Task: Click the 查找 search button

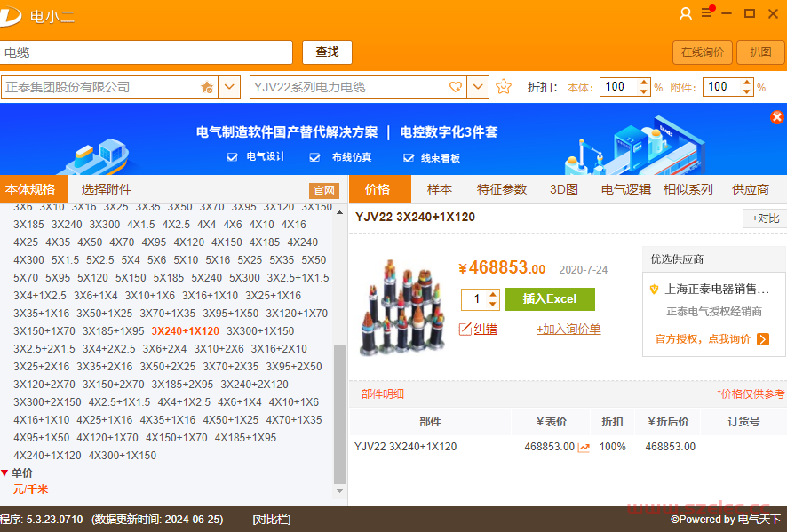Action: [327, 52]
